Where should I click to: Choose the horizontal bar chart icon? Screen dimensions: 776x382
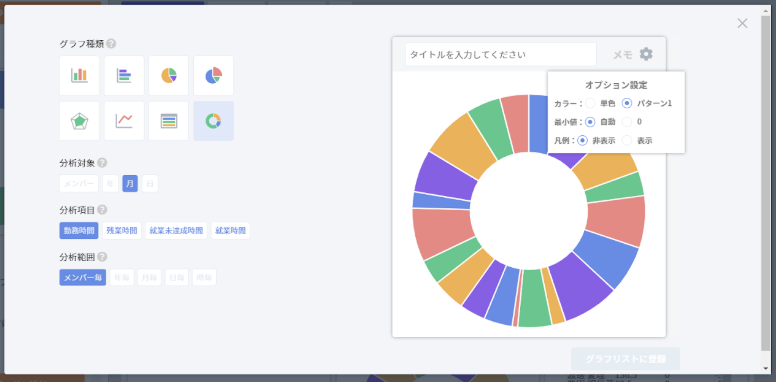[124, 75]
